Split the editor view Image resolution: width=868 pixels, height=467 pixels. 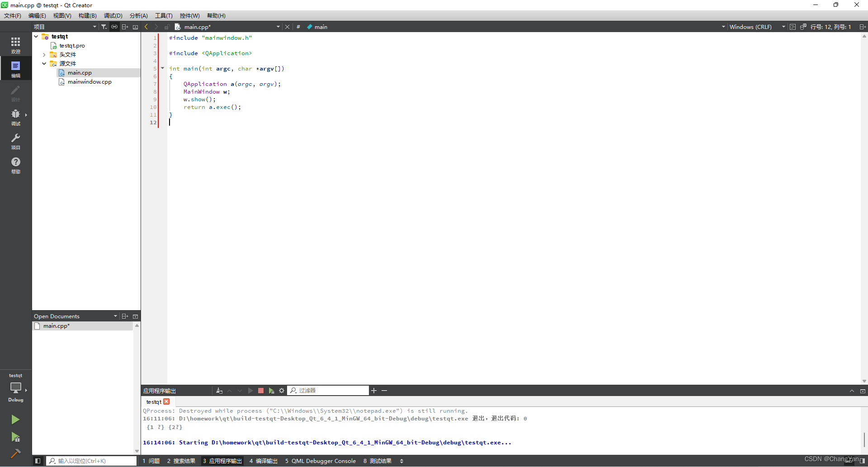863,27
